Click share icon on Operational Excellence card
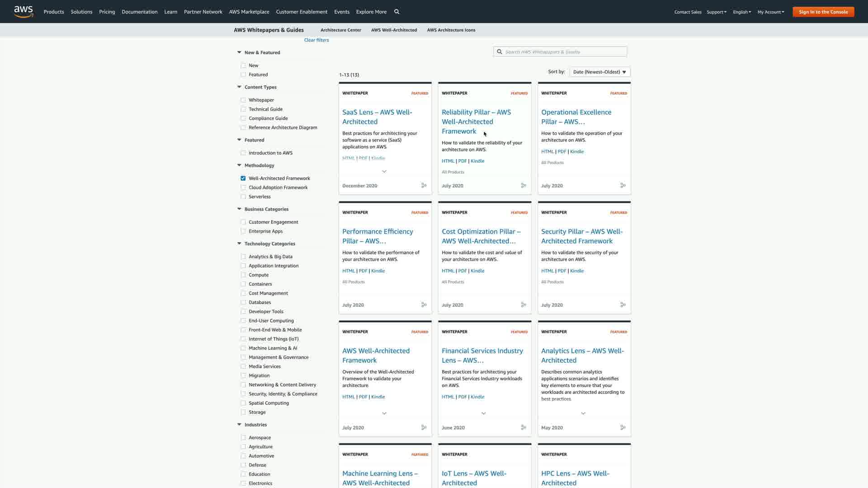Image resolution: width=868 pixels, height=488 pixels. tap(623, 186)
